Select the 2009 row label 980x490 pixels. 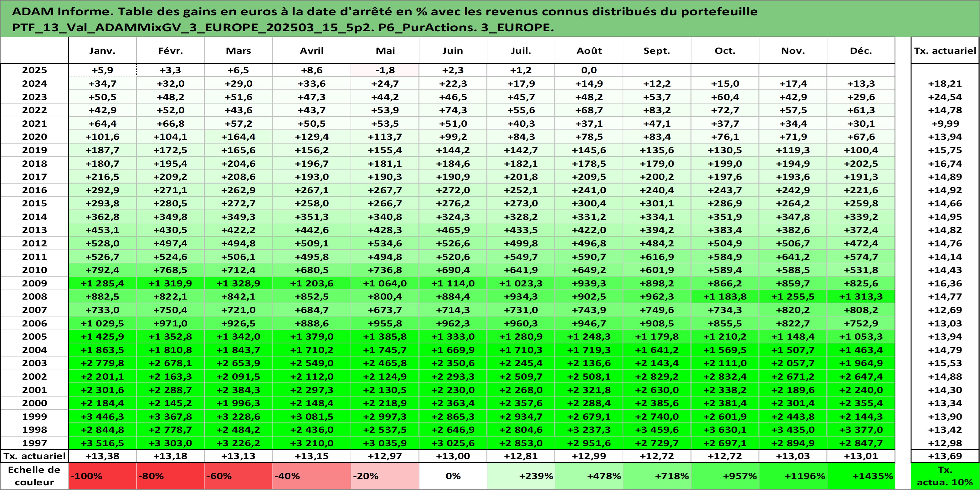click(34, 283)
